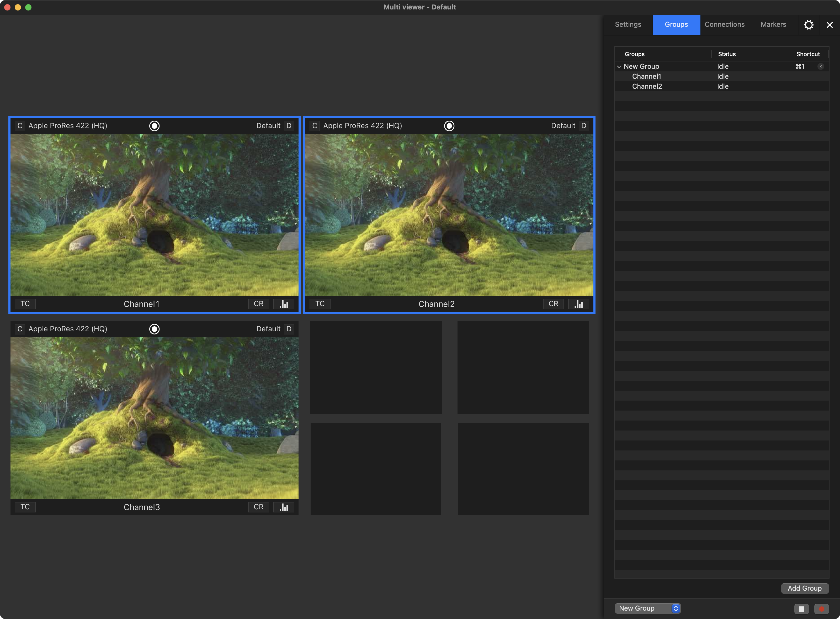840x619 pixels.
Task: Show audio meters for Channel1
Action: coord(284,304)
